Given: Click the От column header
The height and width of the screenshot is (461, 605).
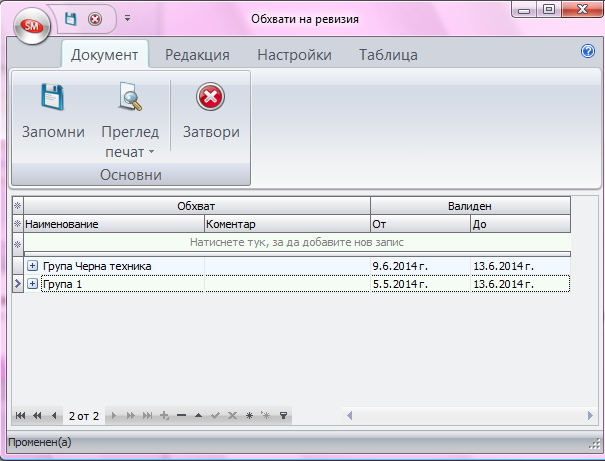Looking at the screenshot, I should tap(420, 224).
